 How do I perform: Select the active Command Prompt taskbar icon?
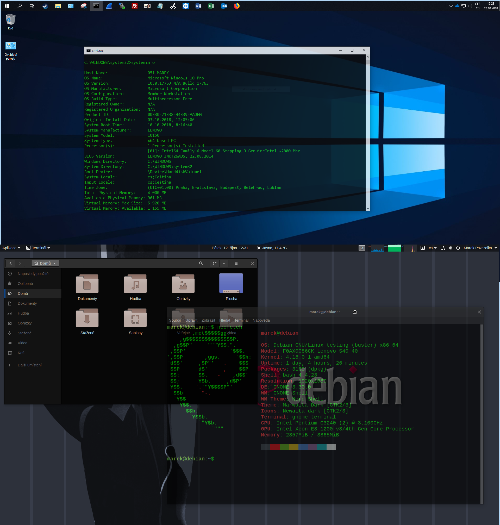96,6
